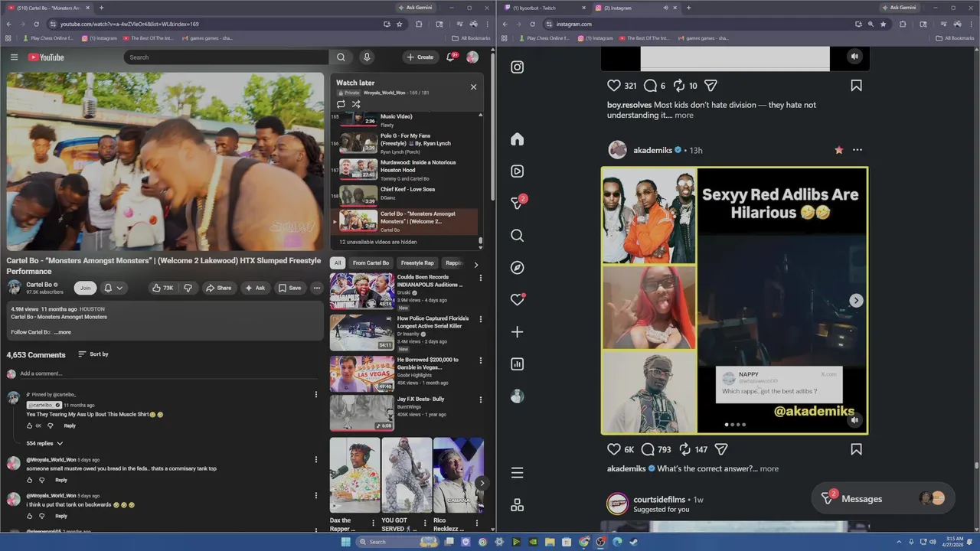Open the Windows Start menu
The height and width of the screenshot is (551, 980).
point(345,542)
